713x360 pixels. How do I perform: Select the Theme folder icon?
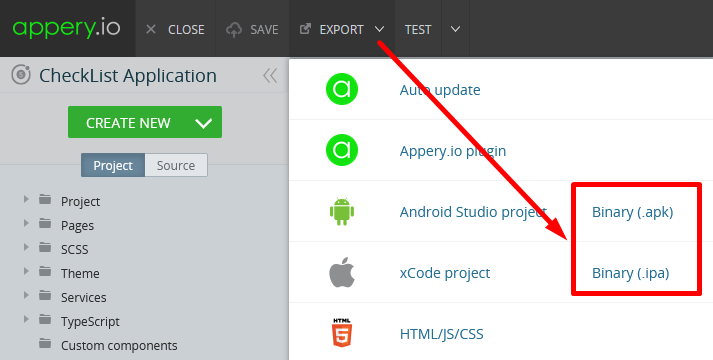[x=45, y=272]
